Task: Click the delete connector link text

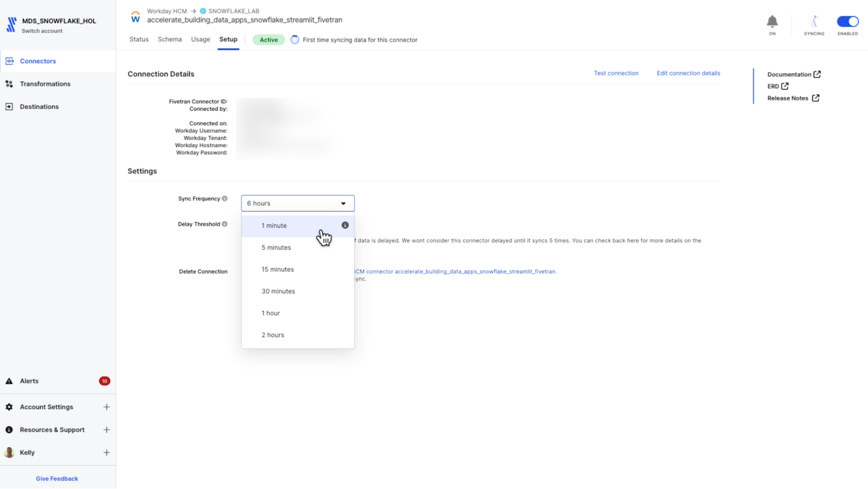Action: tap(456, 271)
